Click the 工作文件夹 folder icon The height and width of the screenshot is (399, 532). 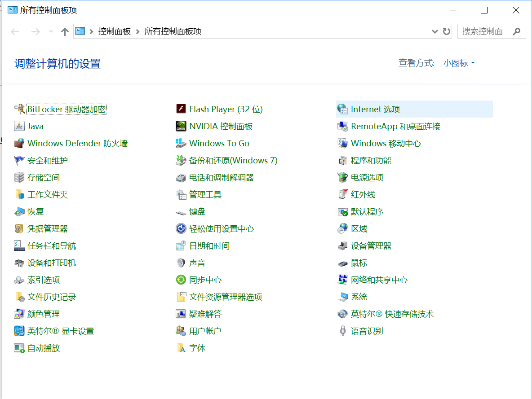pos(19,194)
